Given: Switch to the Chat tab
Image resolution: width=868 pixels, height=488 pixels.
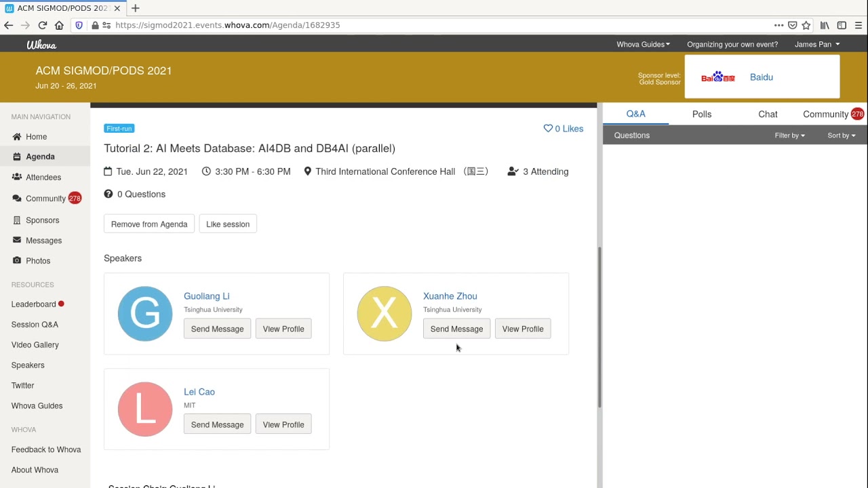Looking at the screenshot, I should [768, 114].
